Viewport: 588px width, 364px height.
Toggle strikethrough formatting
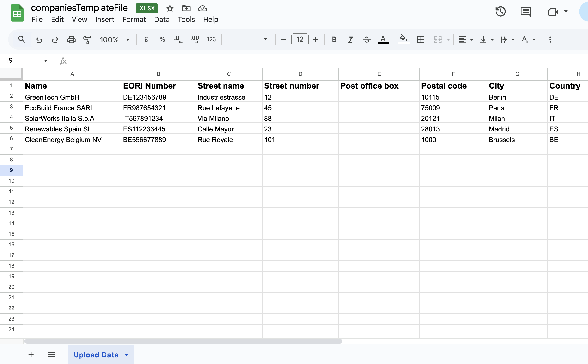coord(367,39)
